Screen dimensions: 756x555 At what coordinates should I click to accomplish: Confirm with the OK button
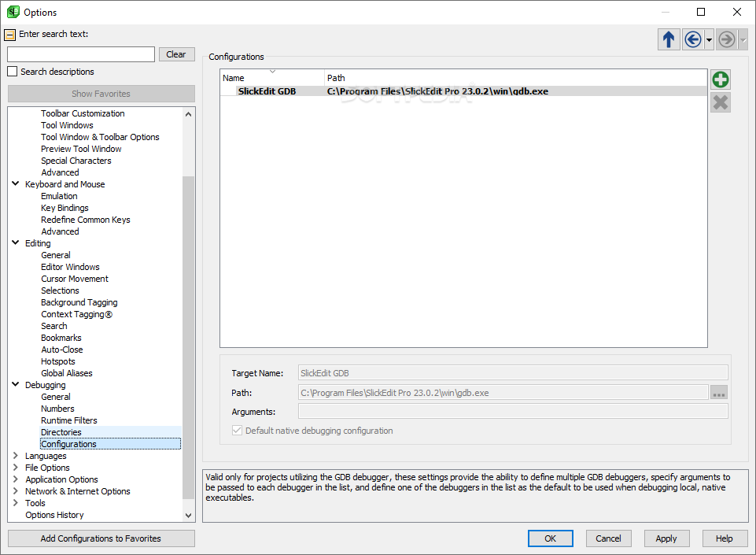point(551,538)
